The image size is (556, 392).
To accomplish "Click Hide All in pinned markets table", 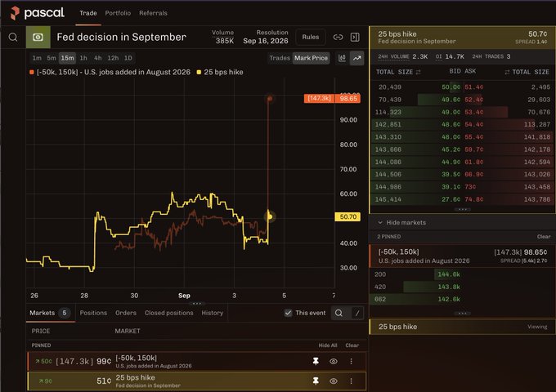I will pos(328,345).
